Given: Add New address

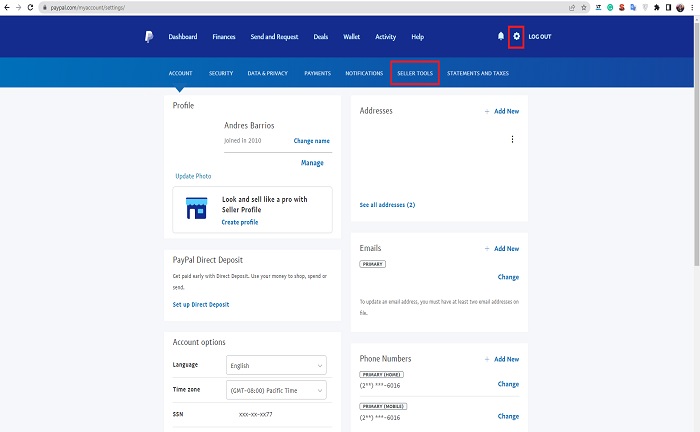Looking at the screenshot, I should [x=502, y=111].
